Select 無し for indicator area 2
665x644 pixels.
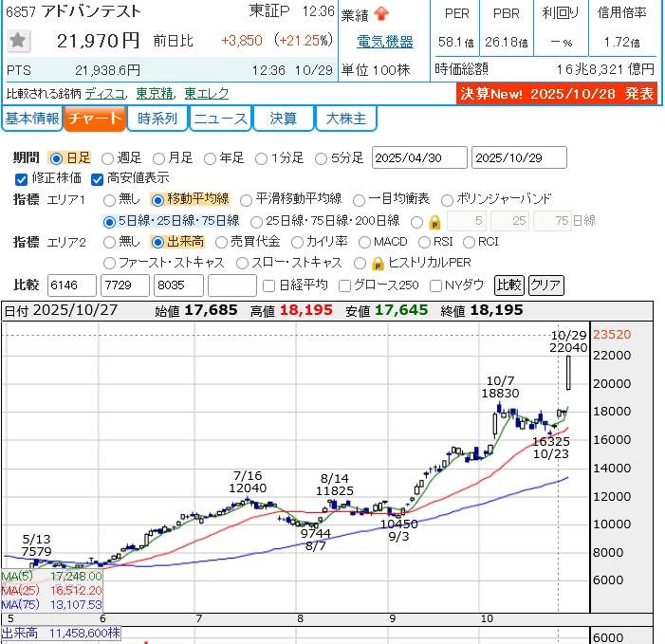click(109, 242)
